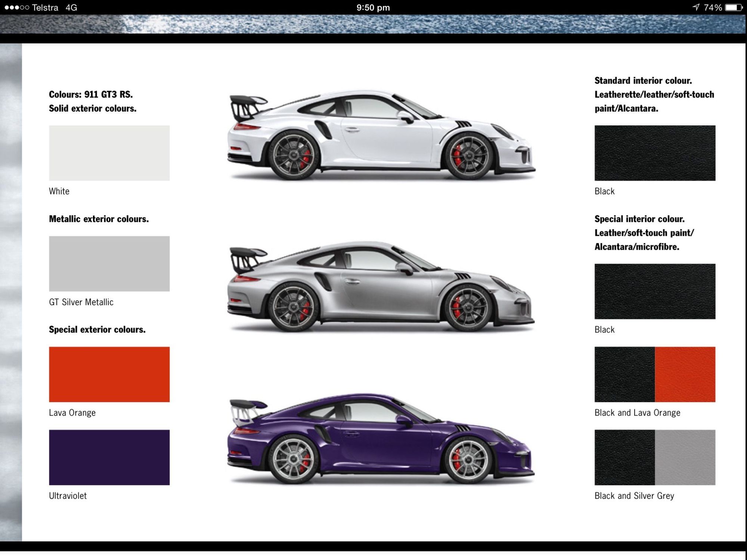Tap the White exterior colour swatch

(109, 153)
